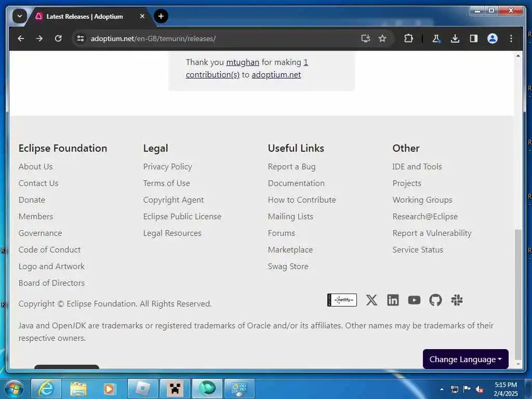This screenshot has width=532, height=399.
Task: Open the YouTube social icon
Action: pos(414,300)
